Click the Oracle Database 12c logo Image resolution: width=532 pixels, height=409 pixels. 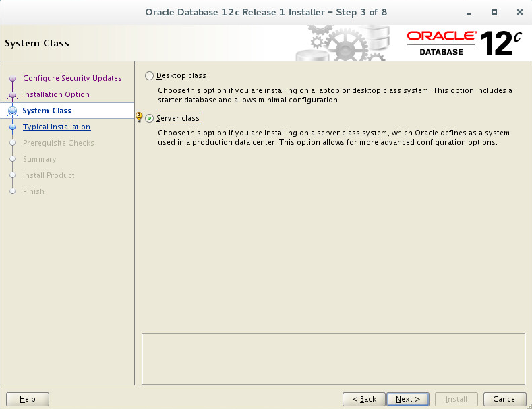464,43
